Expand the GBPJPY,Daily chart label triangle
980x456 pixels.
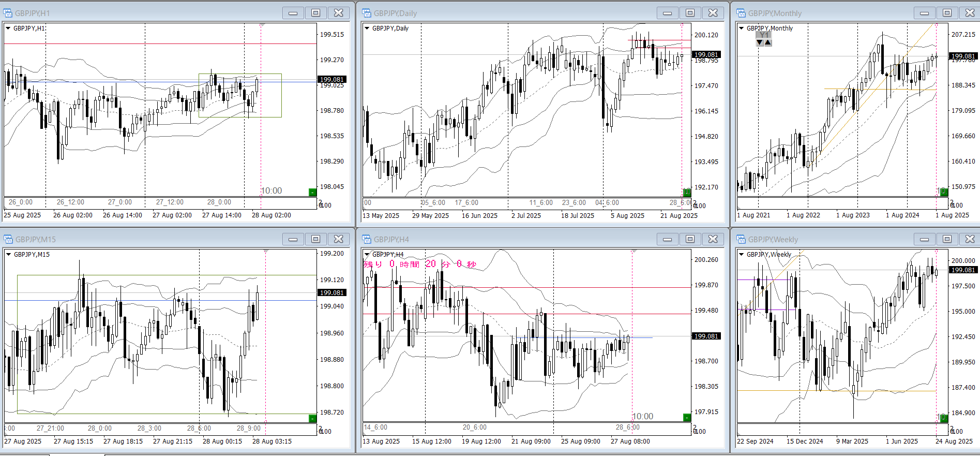coord(367,28)
